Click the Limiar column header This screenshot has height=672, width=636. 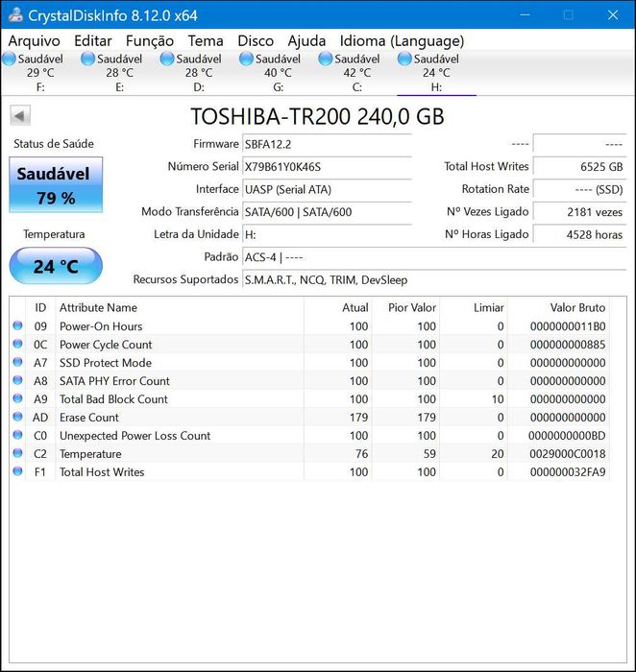click(474, 308)
